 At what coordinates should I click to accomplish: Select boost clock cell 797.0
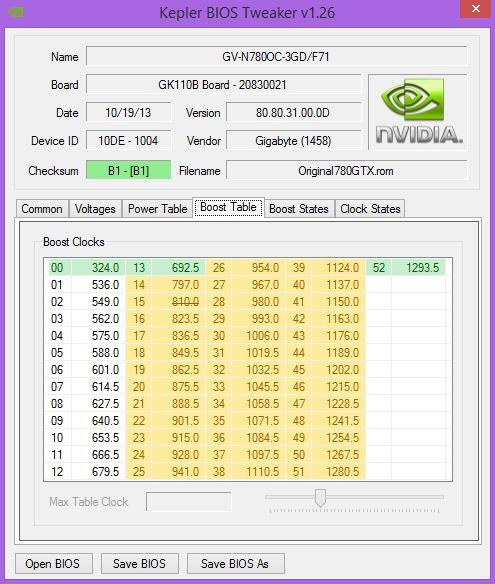pos(178,285)
